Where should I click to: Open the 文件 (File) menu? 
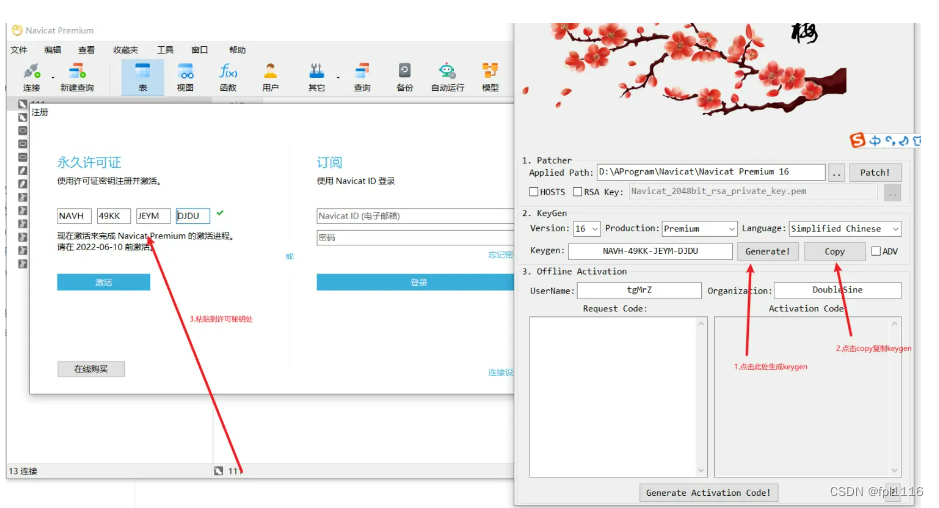[19, 50]
